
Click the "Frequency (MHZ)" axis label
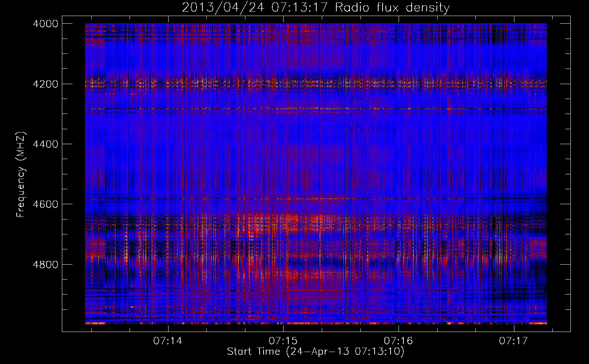point(21,175)
